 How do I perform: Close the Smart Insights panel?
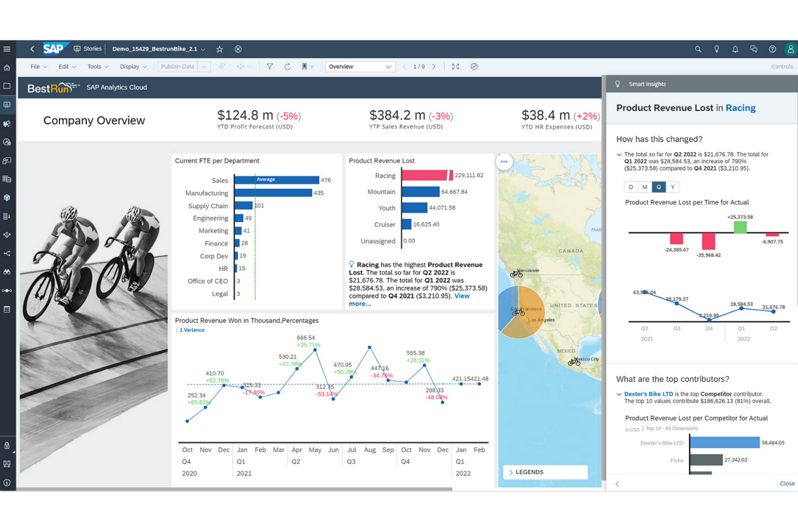pyautogui.click(x=787, y=483)
